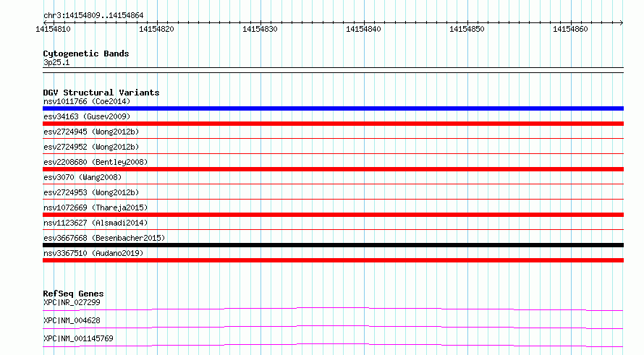Click ruler position 14154810
The height and width of the screenshot is (355, 644).
pyautogui.click(x=53, y=29)
